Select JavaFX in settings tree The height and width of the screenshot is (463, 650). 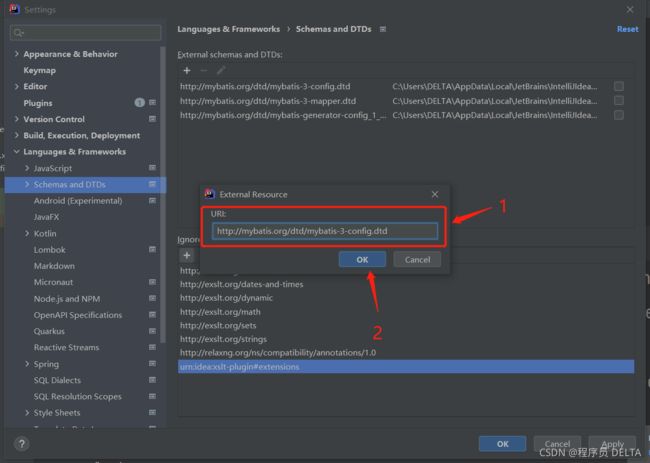46,217
